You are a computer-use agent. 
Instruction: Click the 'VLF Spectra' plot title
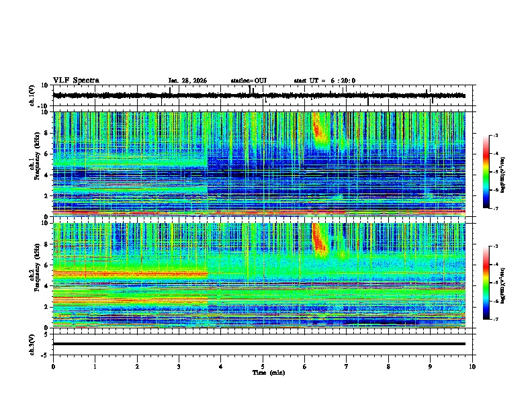point(76,81)
